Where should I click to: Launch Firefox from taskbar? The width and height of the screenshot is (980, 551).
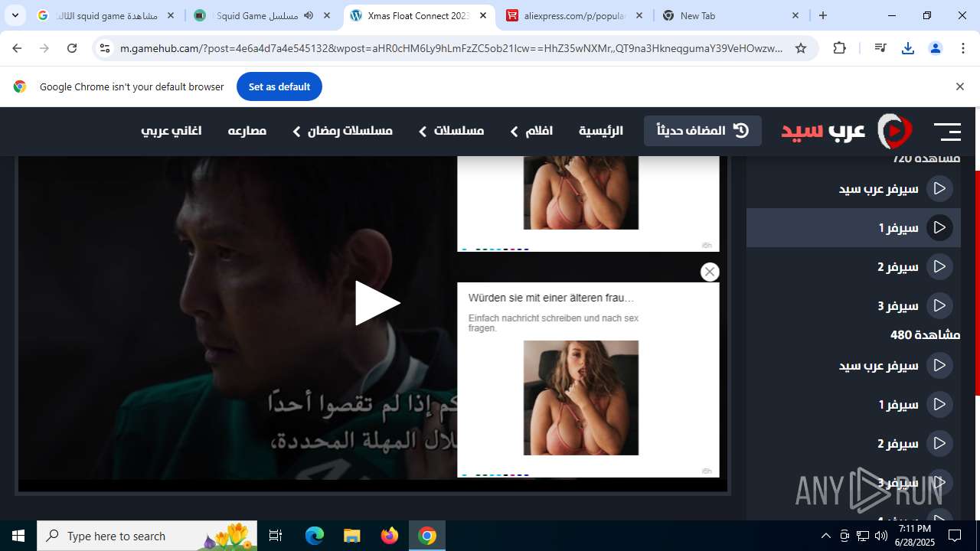click(390, 536)
